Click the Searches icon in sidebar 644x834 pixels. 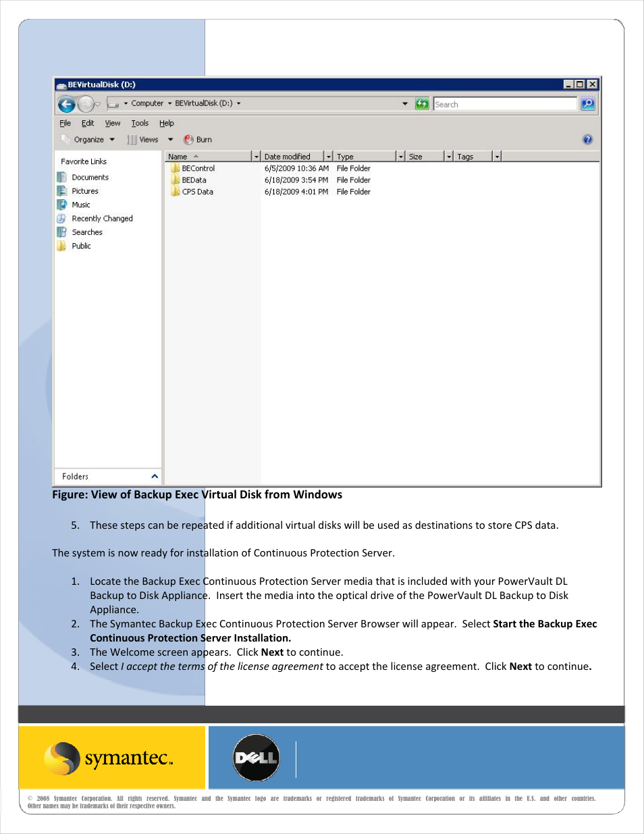point(62,232)
